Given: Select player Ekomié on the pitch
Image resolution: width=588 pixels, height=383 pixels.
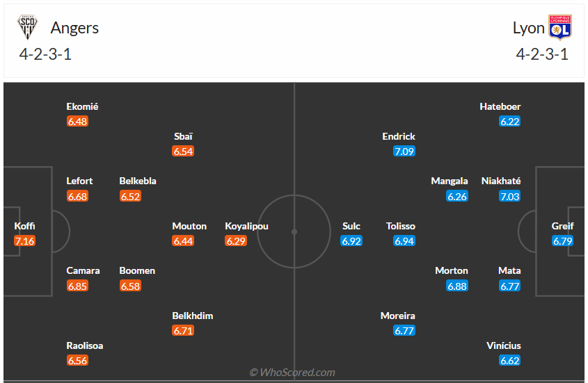Looking at the screenshot, I should coord(82,106).
